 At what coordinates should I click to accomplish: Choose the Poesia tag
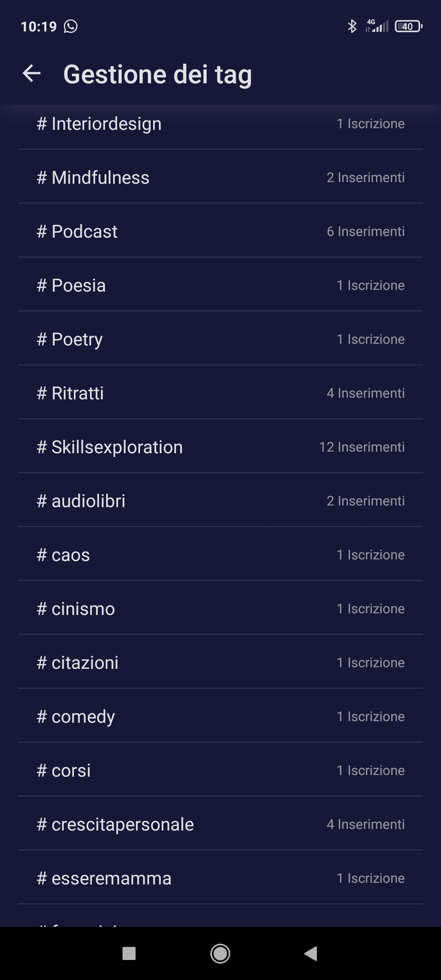(x=220, y=285)
